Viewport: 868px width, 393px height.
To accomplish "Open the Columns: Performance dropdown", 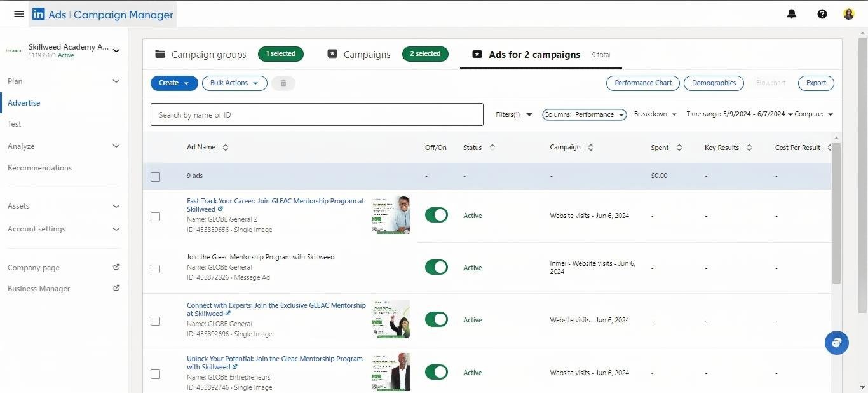I will (x=584, y=114).
